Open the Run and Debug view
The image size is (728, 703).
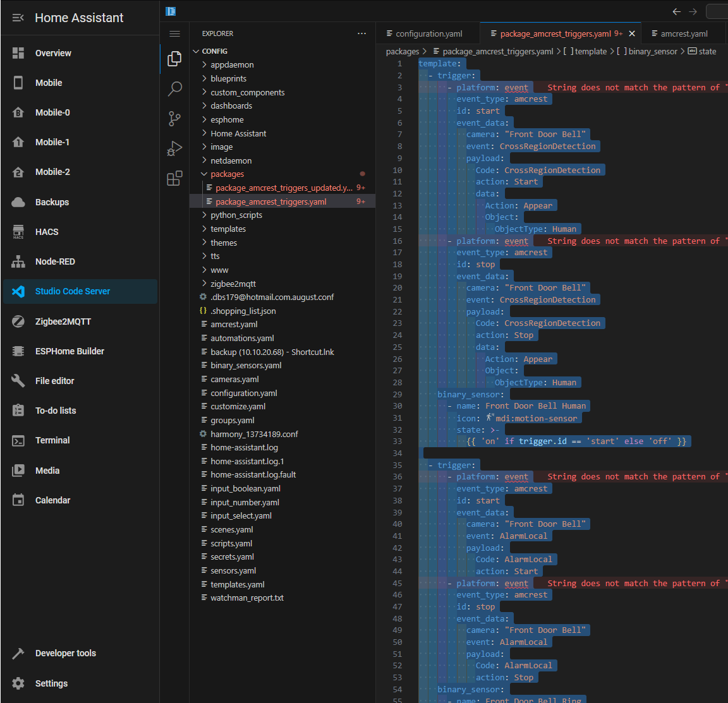[x=174, y=148]
